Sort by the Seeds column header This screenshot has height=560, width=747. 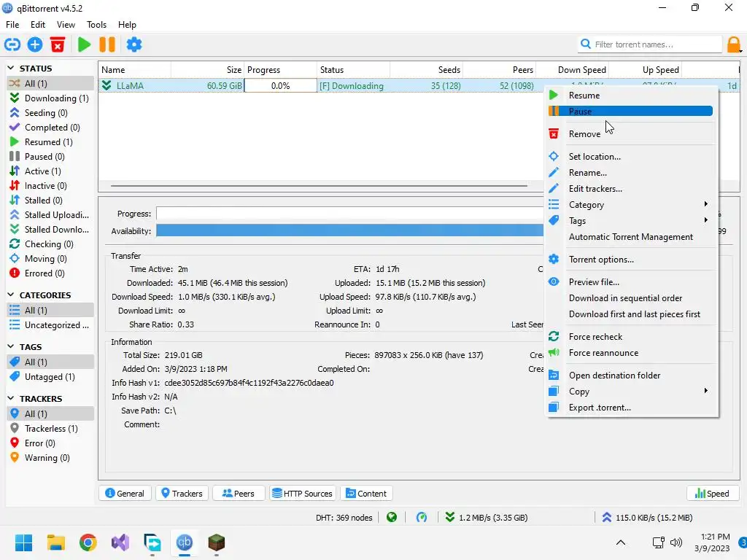pyautogui.click(x=426, y=70)
